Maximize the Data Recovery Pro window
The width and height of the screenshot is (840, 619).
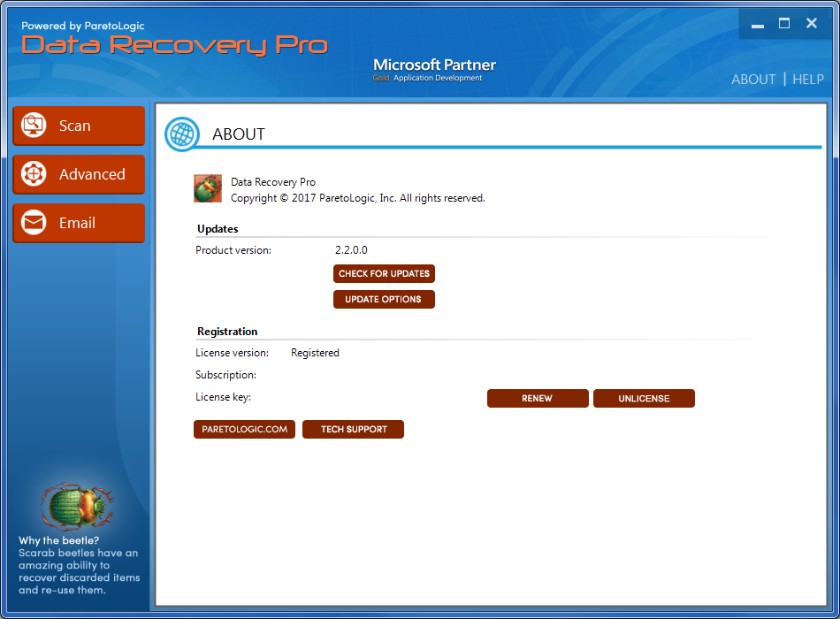click(x=784, y=23)
